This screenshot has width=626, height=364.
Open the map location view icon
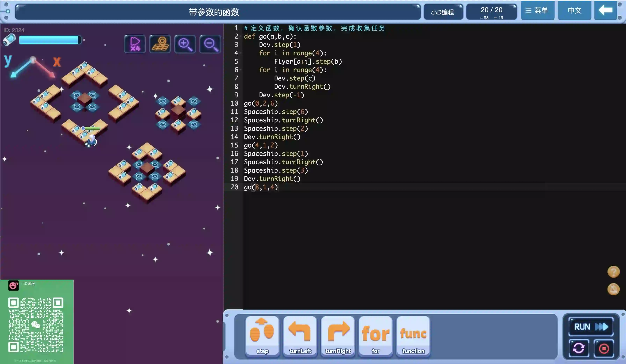click(160, 44)
